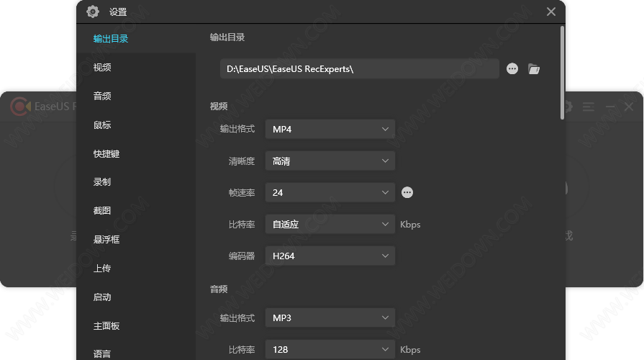
Task: Expand the 编码器 H264 dropdown
Action: (330, 256)
